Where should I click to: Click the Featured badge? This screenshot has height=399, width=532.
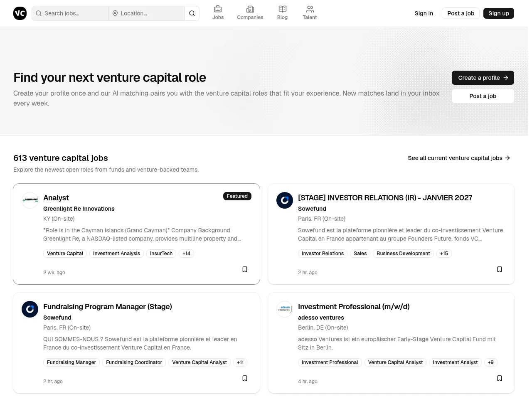point(237,196)
